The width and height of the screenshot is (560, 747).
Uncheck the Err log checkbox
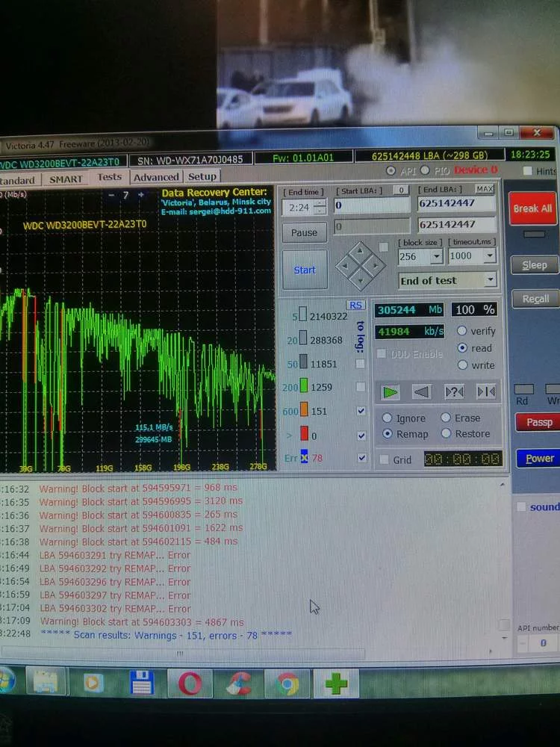point(361,458)
